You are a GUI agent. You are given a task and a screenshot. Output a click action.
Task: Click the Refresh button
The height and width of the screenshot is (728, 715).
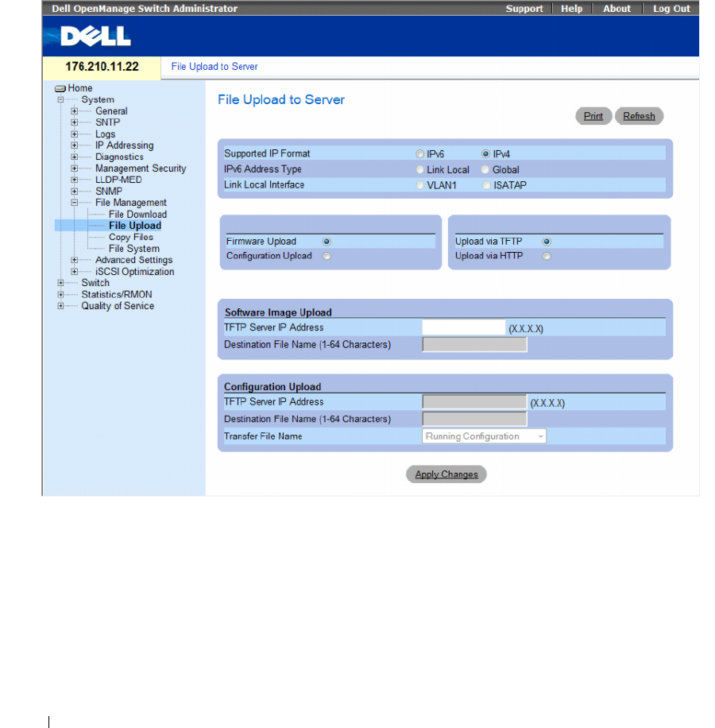(639, 116)
